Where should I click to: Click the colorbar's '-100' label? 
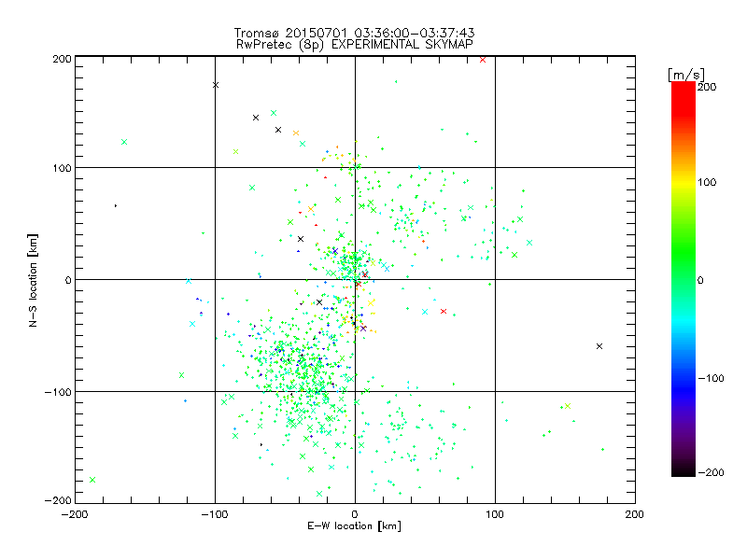tap(711, 378)
